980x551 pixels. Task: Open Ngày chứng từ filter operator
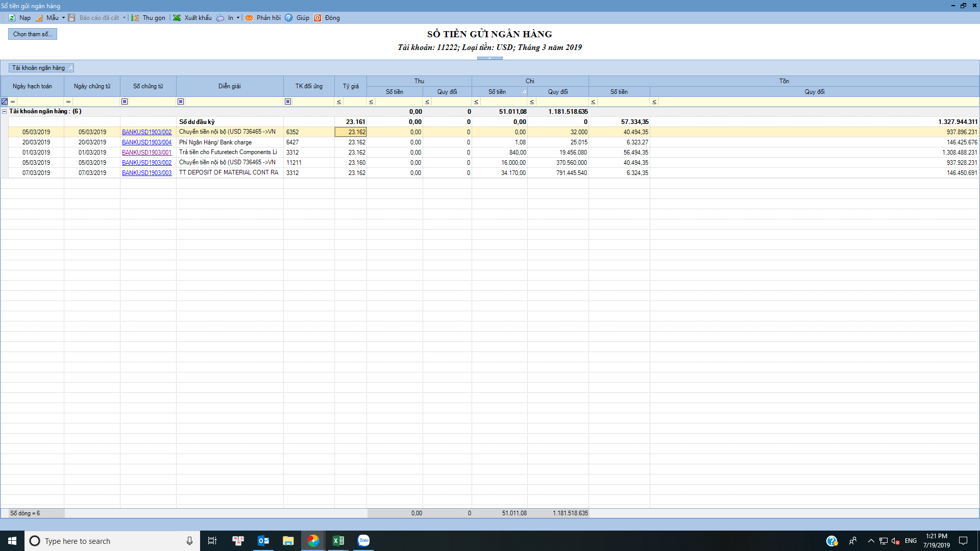coord(68,102)
